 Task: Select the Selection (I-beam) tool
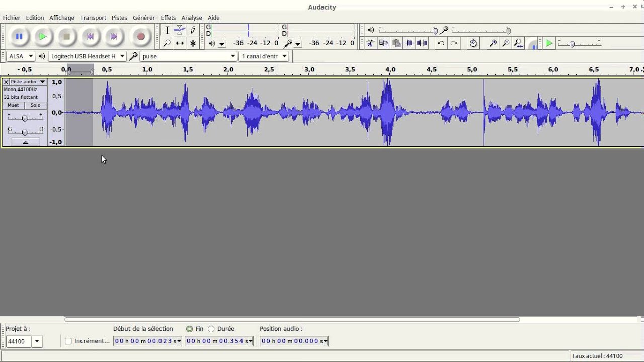(x=167, y=30)
